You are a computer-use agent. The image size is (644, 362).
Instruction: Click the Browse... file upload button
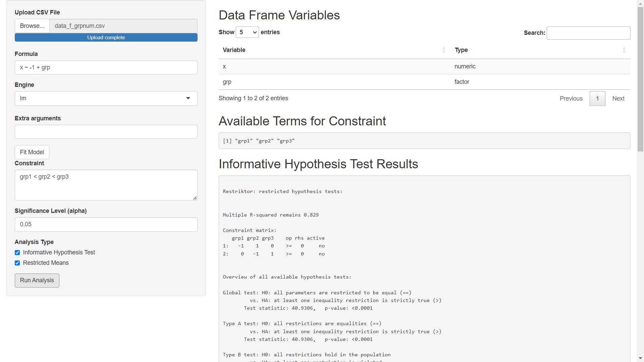(x=32, y=26)
